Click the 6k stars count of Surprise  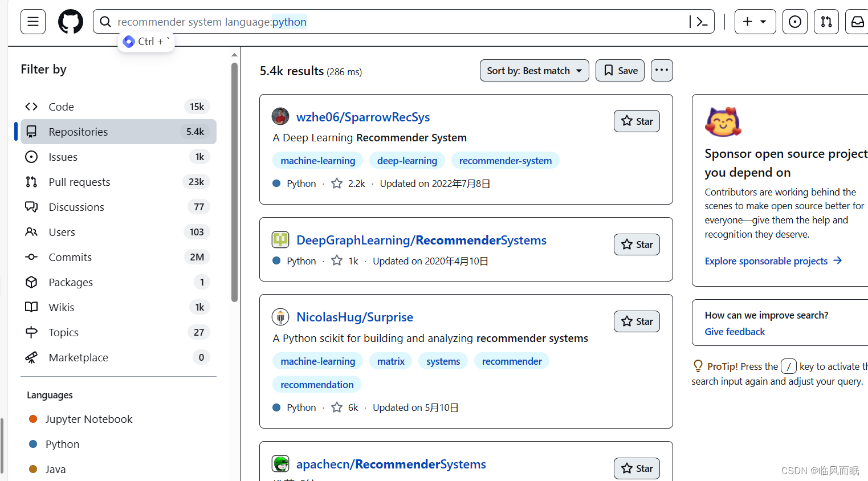click(x=353, y=407)
